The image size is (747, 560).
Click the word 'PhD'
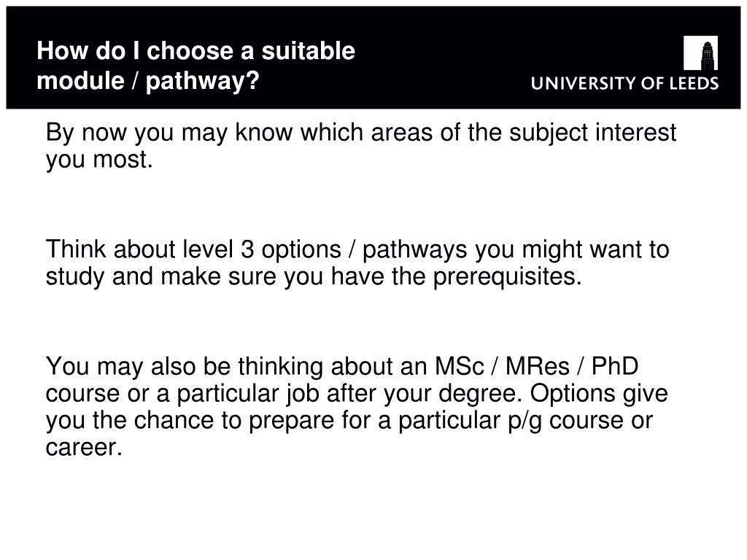615,366
